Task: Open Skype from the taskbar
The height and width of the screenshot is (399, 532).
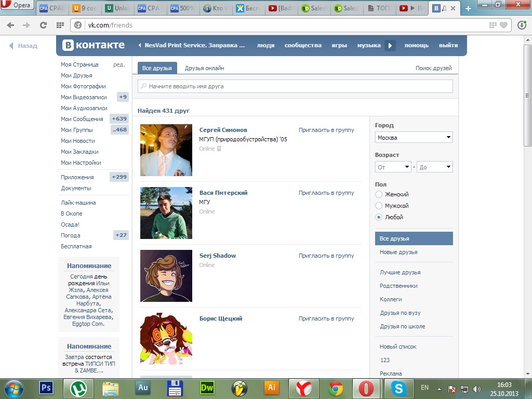Action: coord(398,388)
